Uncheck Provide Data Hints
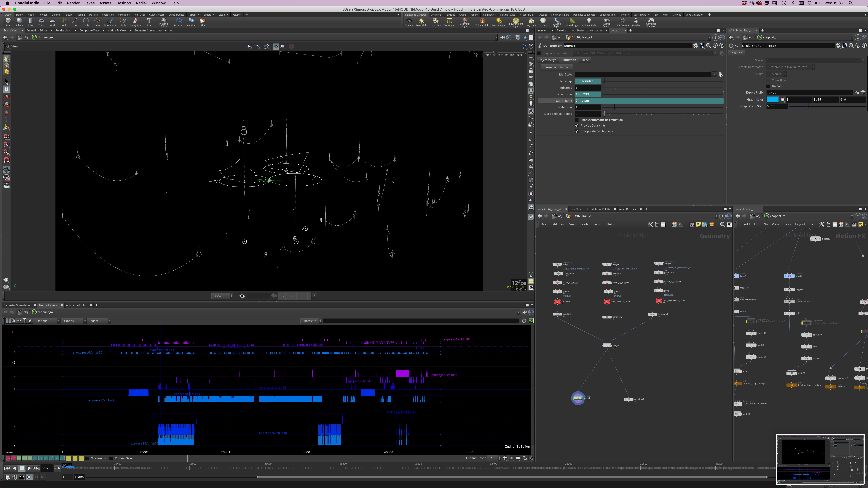The image size is (868, 488). click(577, 126)
